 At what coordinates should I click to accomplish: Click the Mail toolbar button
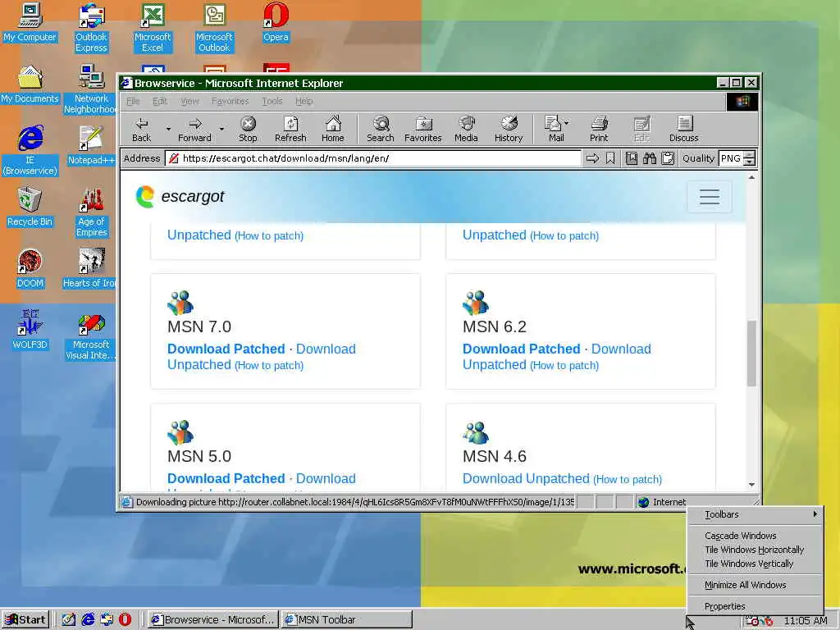click(554, 129)
